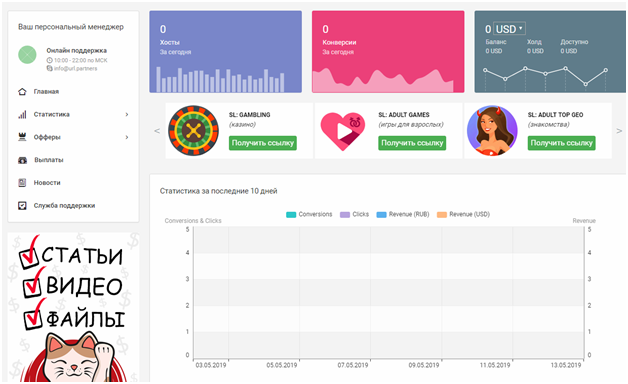Viewport: 628px width, 384px height.
Task: Open the Новости menu item
Action: pos(47,183)
